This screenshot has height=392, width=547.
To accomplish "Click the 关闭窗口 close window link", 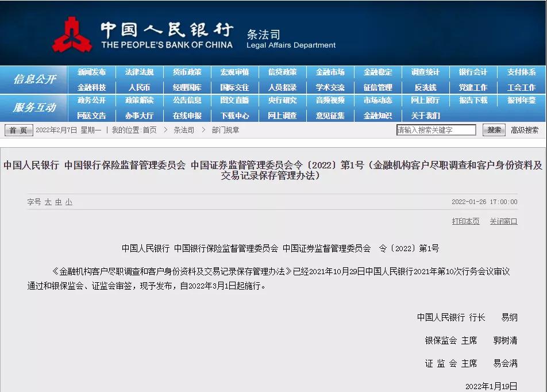I will (x=503, y=221).
